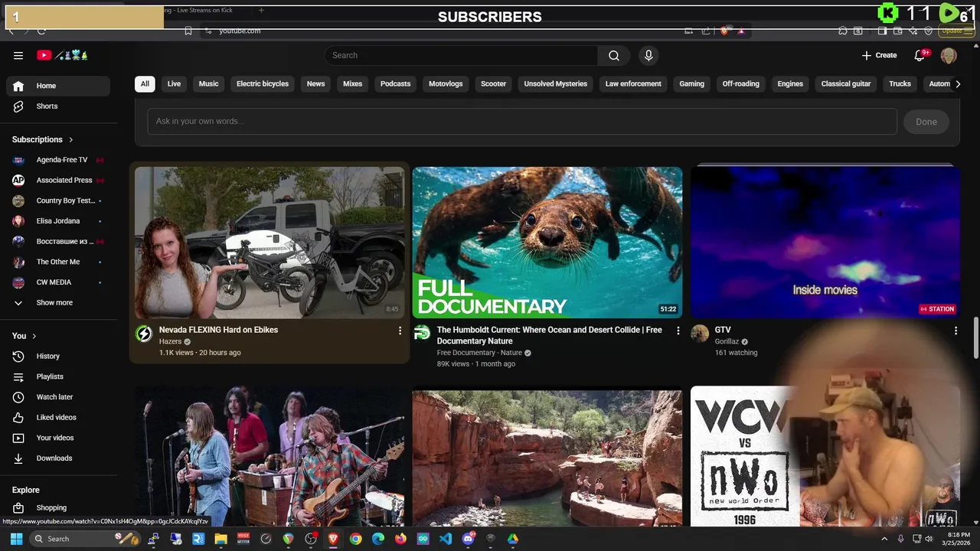This screenshot has height=551, width=980.
Task: Select the Live filter chip
Action: click(174, 84)
